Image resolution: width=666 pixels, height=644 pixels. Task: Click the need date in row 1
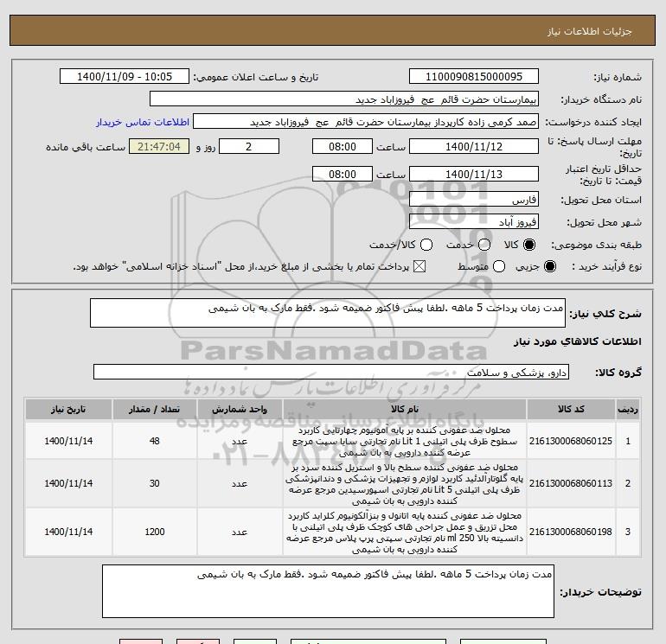click(x=68, y=441)
